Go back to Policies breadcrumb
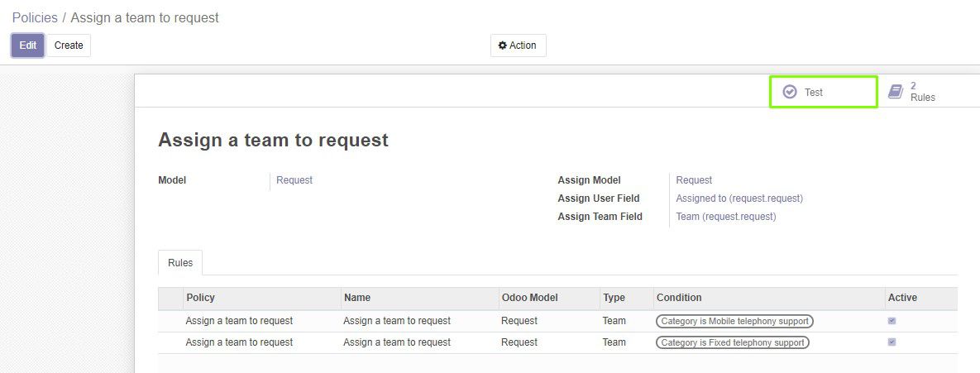 (35, 17)
